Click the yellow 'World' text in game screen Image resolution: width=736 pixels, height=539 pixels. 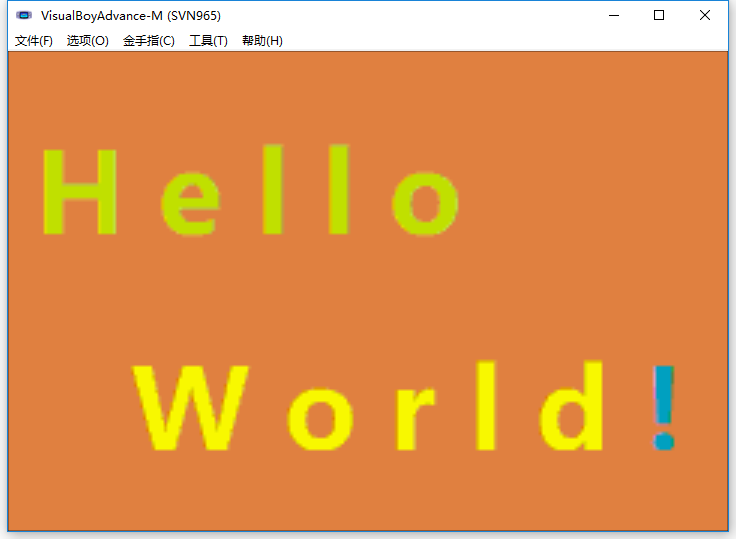pos(368,406)
